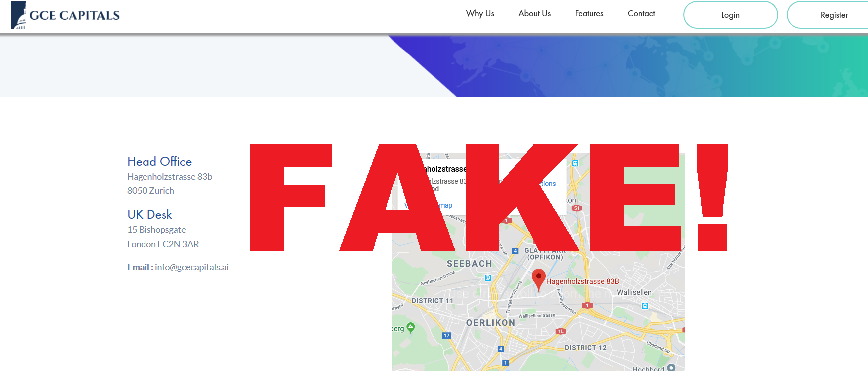Click the larger map link in popup
This screenshot has height=371, width=868.
pos(428,205)
